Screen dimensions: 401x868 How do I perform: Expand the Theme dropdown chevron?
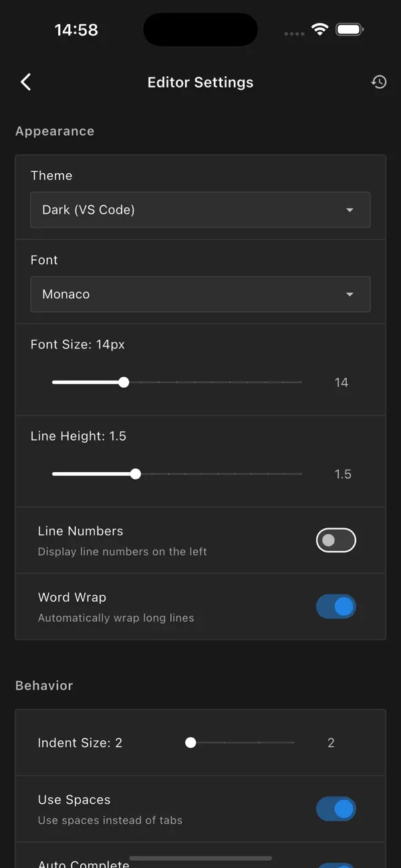pos(350,209)
